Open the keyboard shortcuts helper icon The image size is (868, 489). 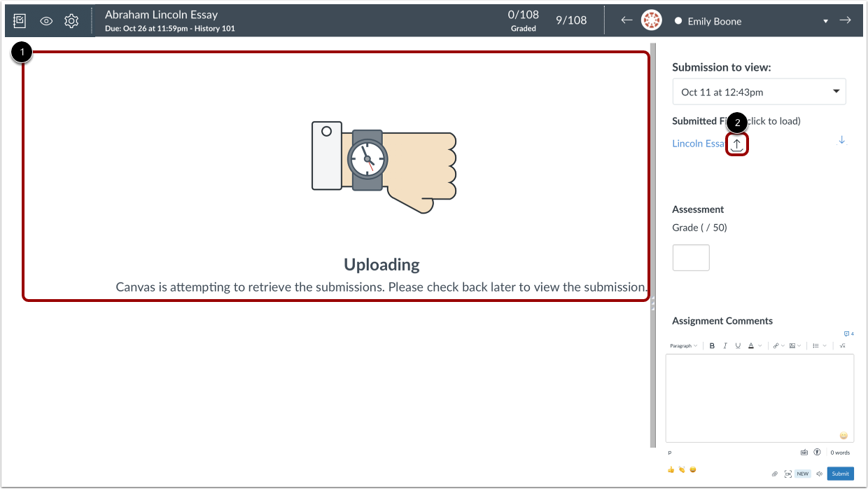[x=806, y=453]
